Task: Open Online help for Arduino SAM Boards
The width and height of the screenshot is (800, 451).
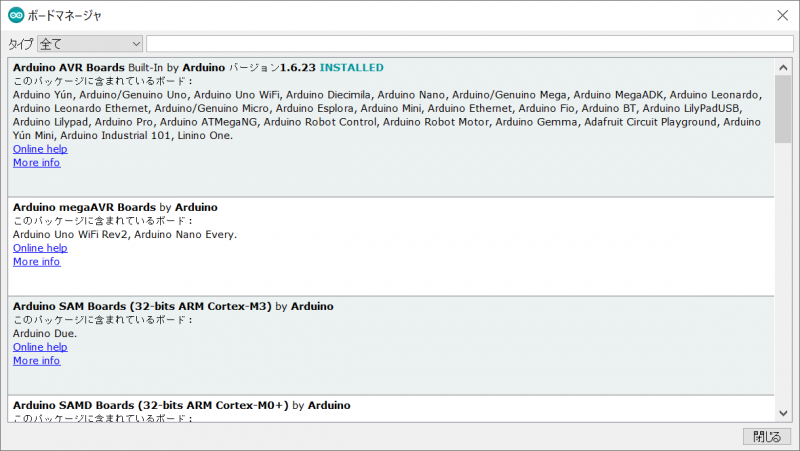Action: click(x=40, y=347)
